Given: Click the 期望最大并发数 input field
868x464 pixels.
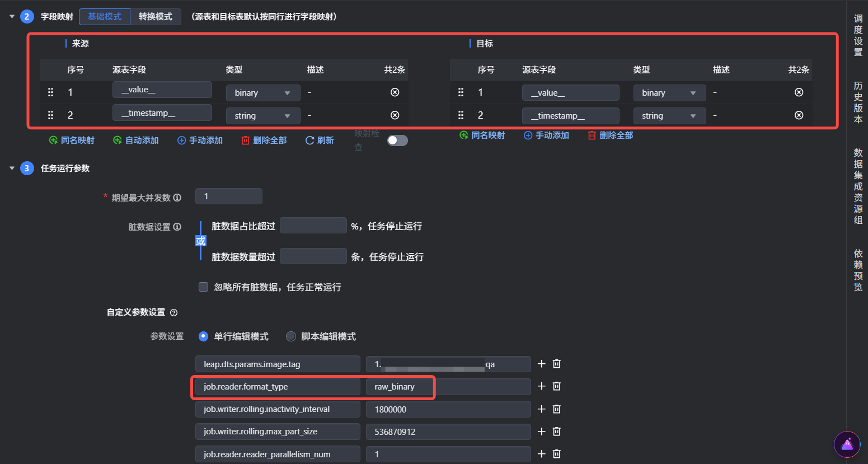Looking at the screenshot, I should [228, 196].
